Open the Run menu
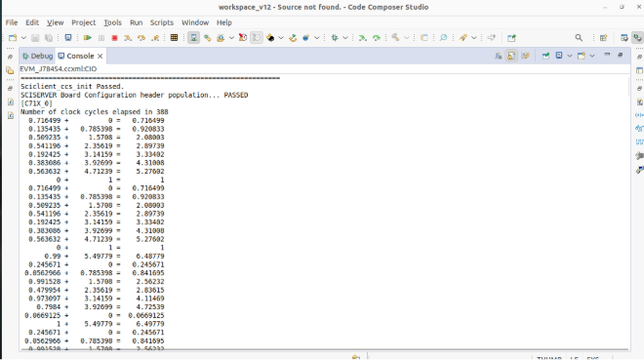Viewport: 644px width, 360px height. [x=136, y=22]
